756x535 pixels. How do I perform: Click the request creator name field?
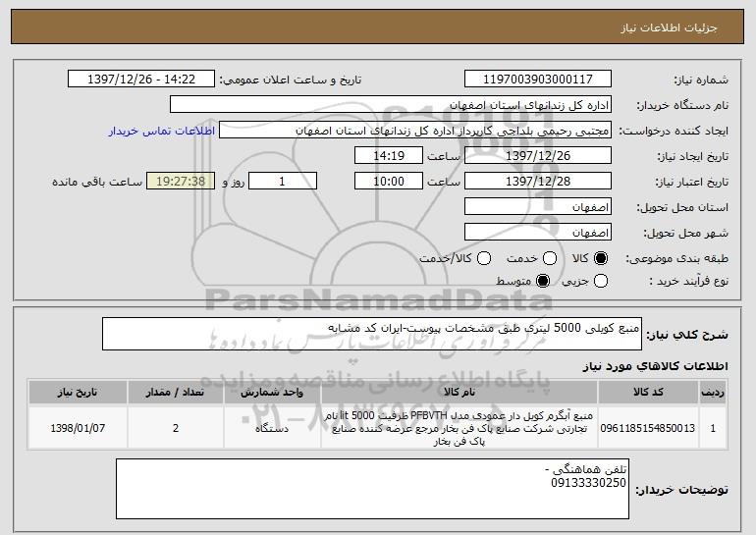[415, 131]
